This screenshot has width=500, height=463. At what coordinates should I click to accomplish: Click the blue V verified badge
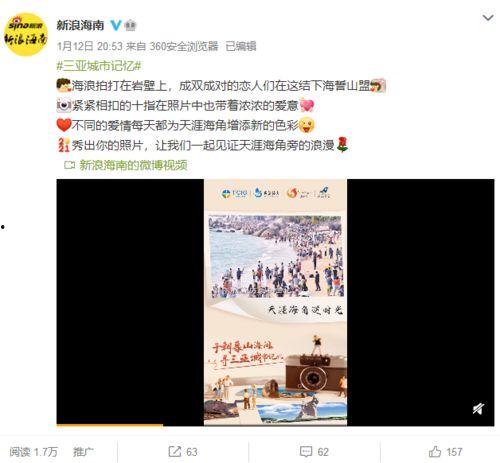click(116, 25)
